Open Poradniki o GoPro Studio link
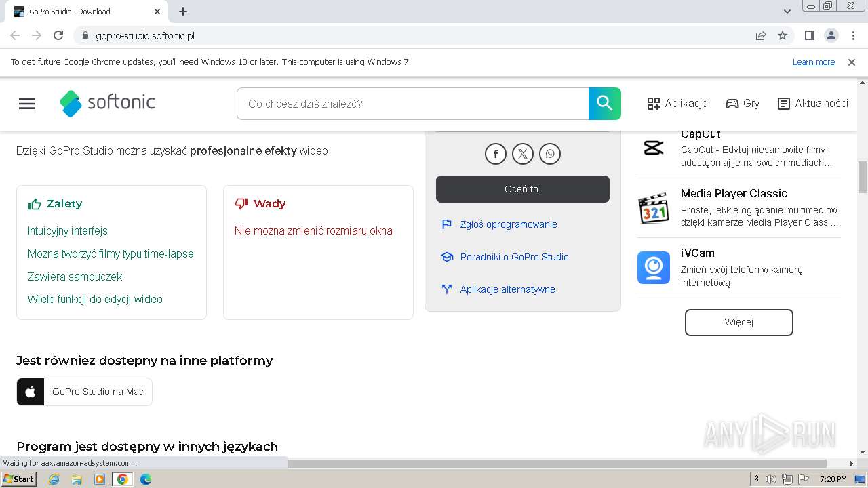This screenshot has width=868, height=488. pos(514,257)
